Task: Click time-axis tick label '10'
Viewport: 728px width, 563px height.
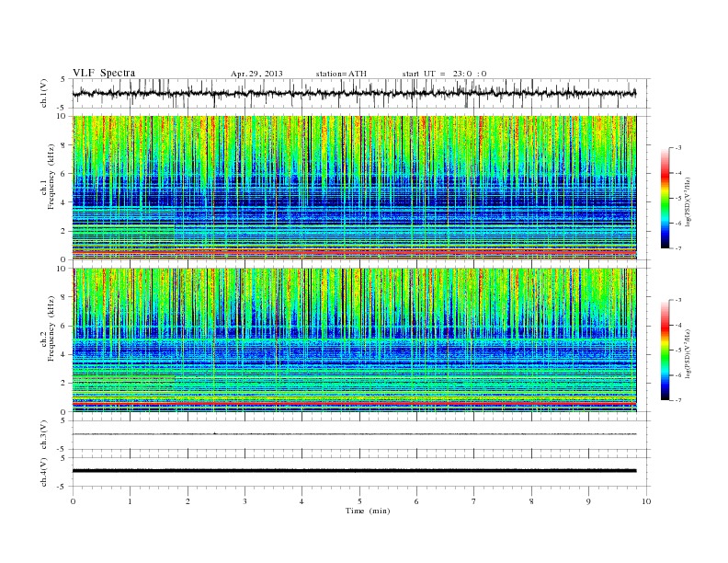Action: click(x=646, y=501)
